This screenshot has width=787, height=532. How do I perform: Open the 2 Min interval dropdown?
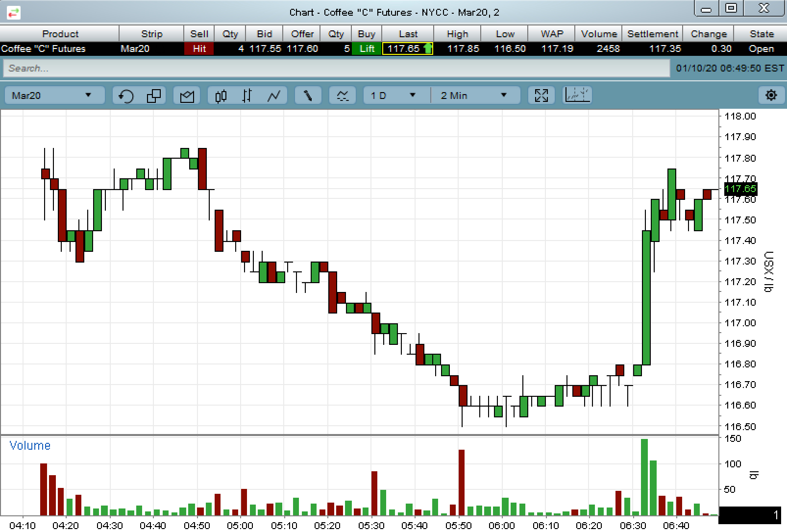click(475, 96)
